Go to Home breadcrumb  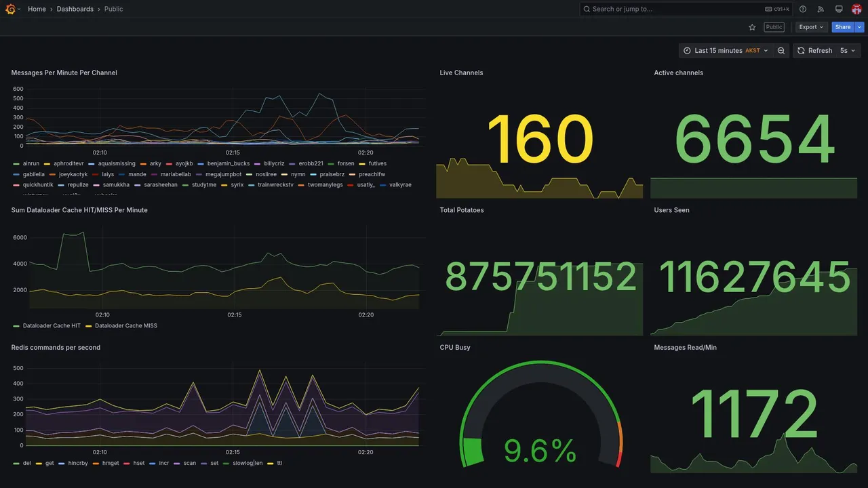tap(37, 9)
